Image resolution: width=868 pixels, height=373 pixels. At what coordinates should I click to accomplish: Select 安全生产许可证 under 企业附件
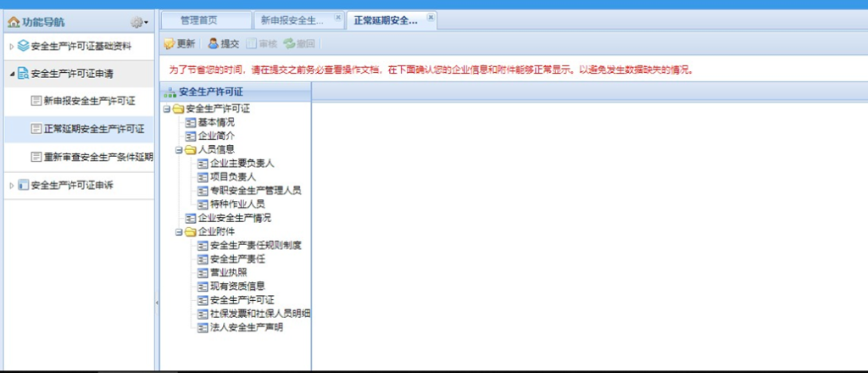tap(242, 300)
